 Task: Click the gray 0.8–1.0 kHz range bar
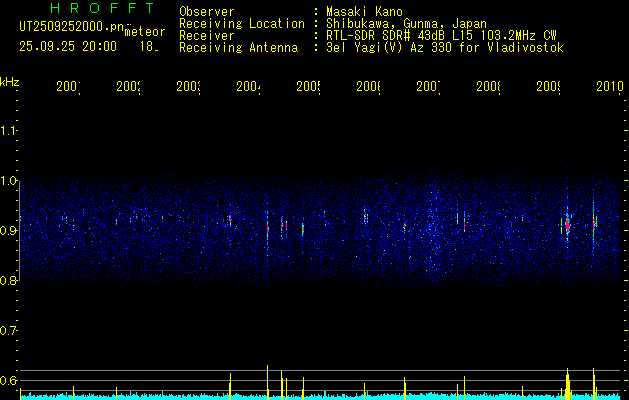[20, 231]
